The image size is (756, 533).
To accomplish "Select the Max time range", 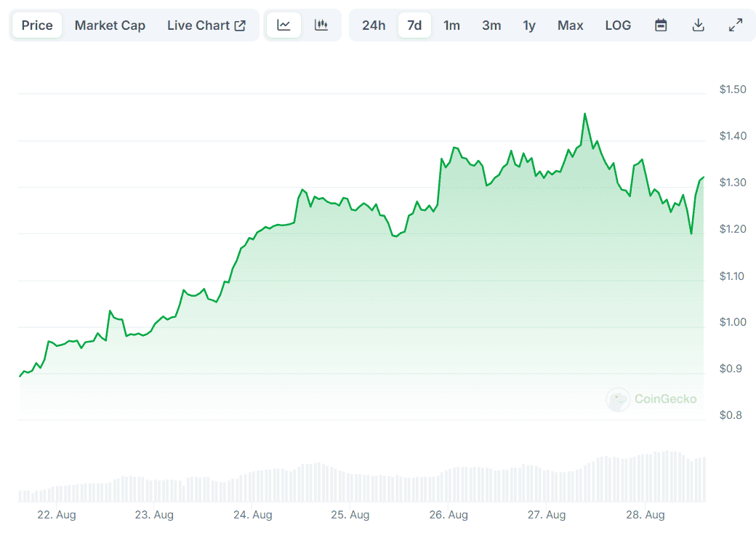I will pyautogui.click(x=570, y=25).
